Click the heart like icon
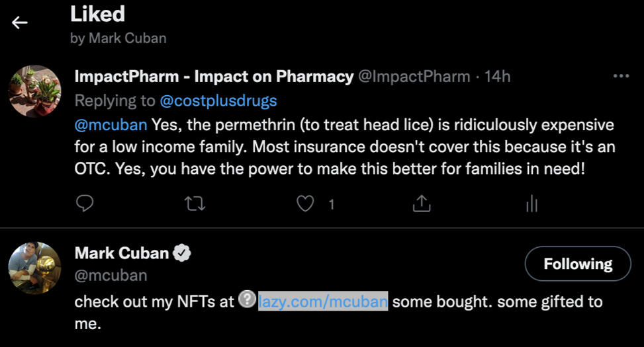This screenshot has height=347, width=644. (304, 204)
